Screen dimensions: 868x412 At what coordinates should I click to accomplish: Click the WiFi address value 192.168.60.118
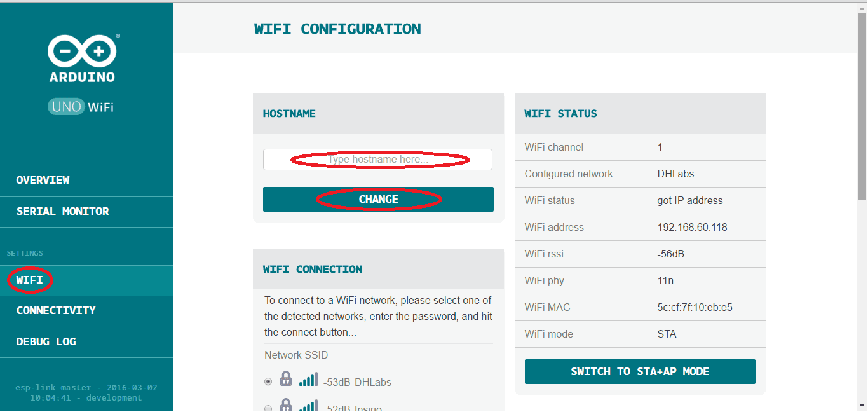pos(692,227)
